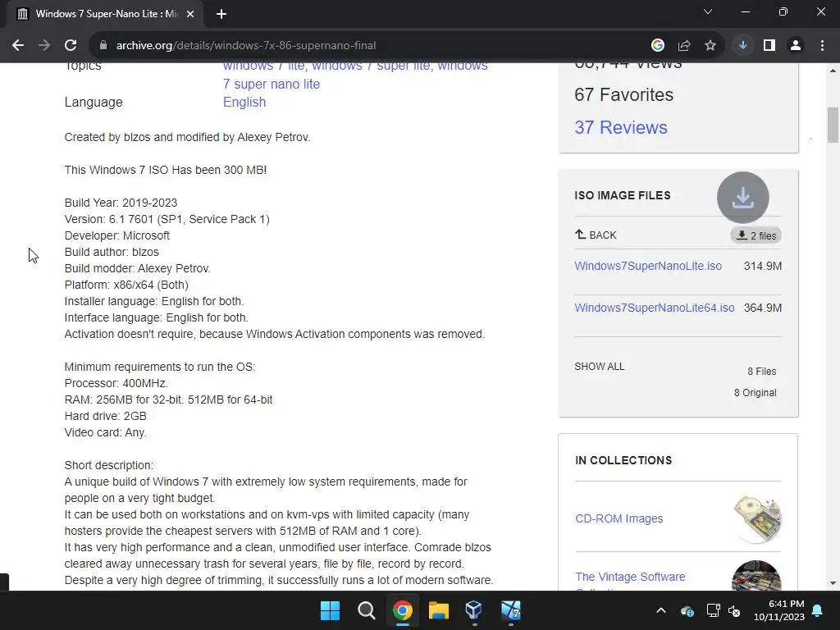Viewport: 840px width, 630px height.
Task: Click the round download overlay button
Action: pos(742,197)
